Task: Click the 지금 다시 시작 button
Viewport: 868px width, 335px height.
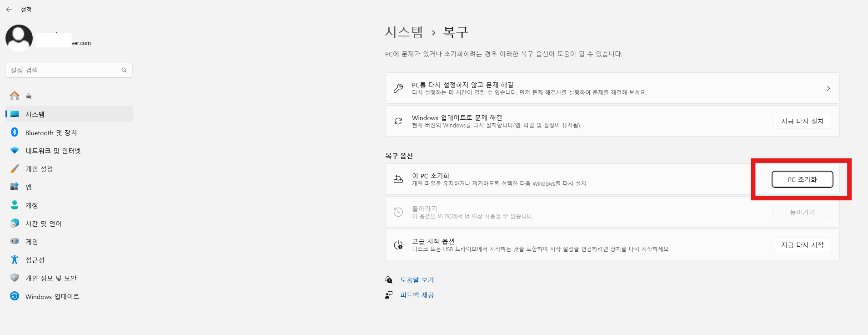Action: [x=803, y=245]
